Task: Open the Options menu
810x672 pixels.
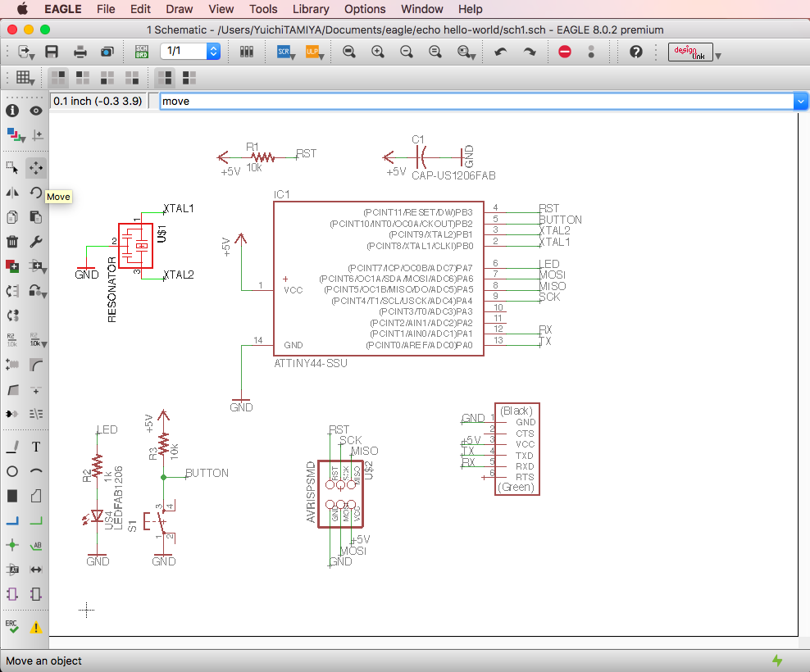Action: [365, 9]
